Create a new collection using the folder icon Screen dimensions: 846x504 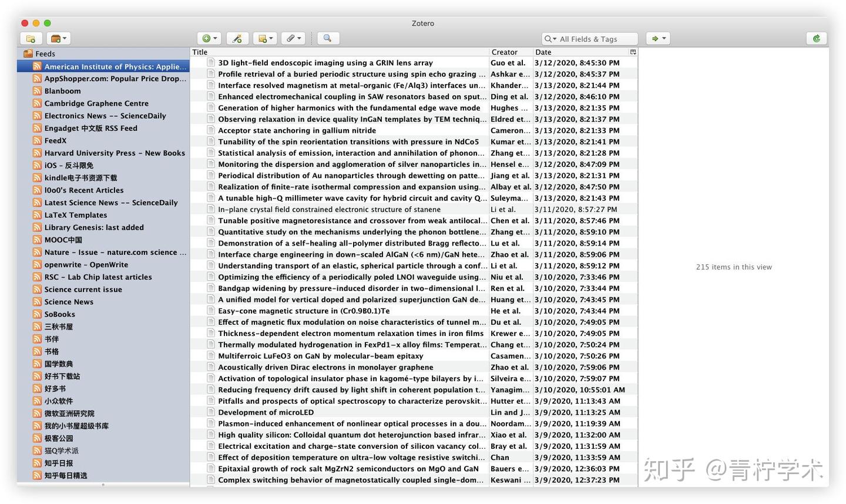(31, 38)
